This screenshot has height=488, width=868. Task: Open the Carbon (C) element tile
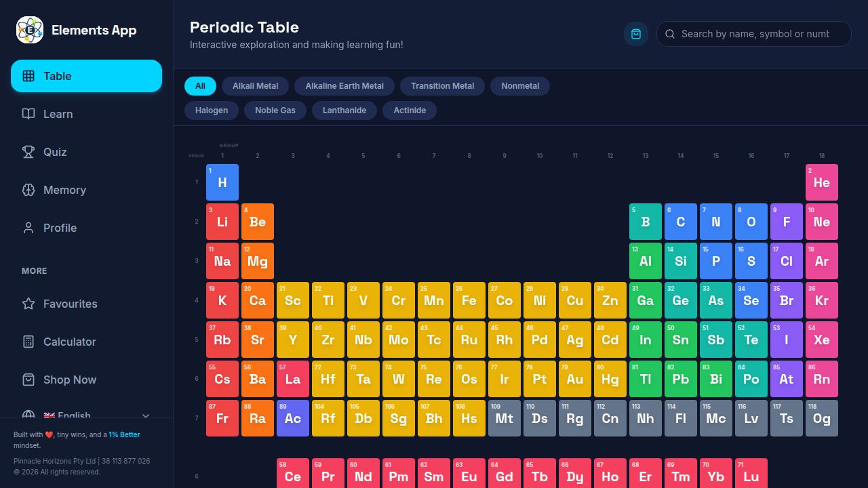tap(681, 222)
